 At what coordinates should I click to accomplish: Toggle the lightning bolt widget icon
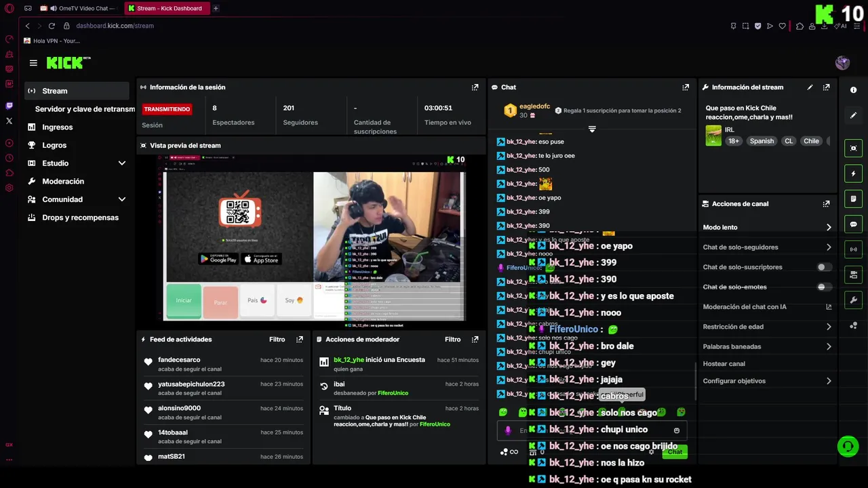(853, 174)
